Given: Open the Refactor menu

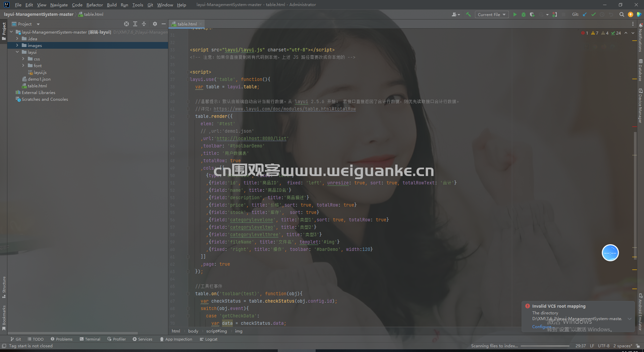Looking at the screenshot, I should pos(95,5).
